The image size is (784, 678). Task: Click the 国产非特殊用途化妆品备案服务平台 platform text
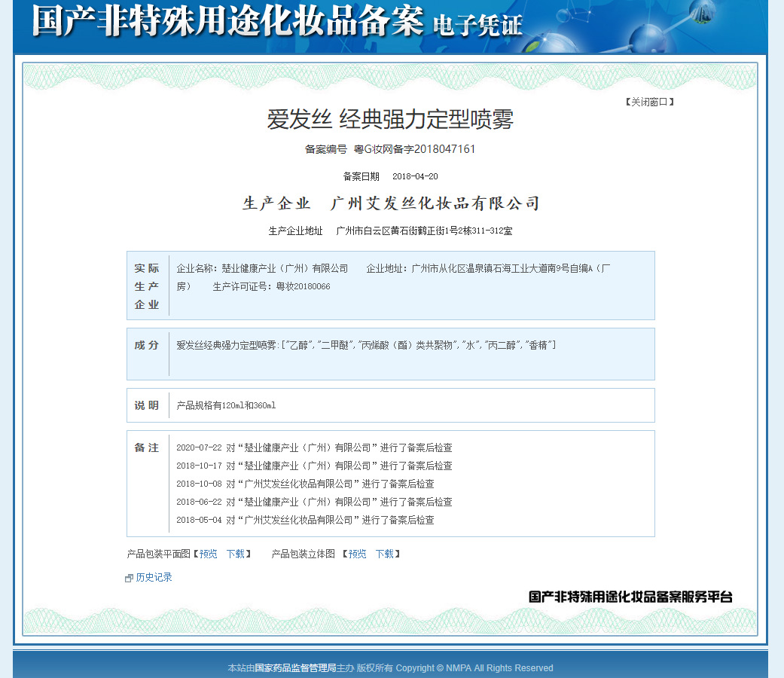pyautogui.click(x=630, y=597)
